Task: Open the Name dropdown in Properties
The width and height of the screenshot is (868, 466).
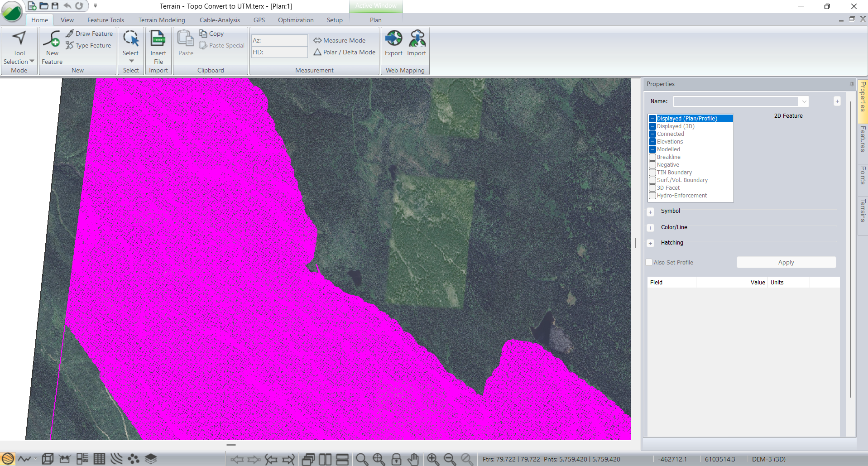Action: pyautogui.click(x=804, y=101)
